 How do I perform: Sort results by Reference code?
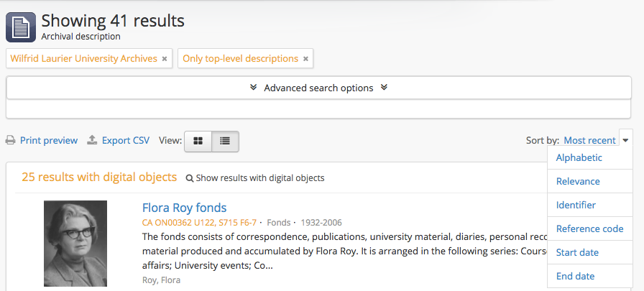point(589,229)
